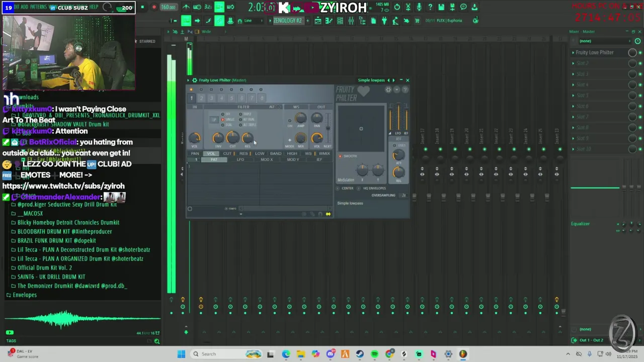Open Windows Start menu on taskbar
Image resolution: width=644 pixels, height=362 pixels.
[x=181, y=354]
